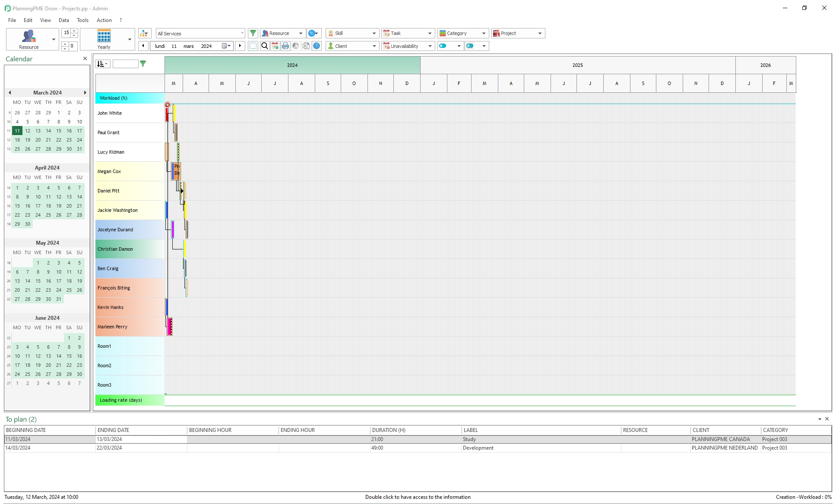836x504 pixels.
Task: Open the Resource view dropdown arrow
Action: [54, 39]
